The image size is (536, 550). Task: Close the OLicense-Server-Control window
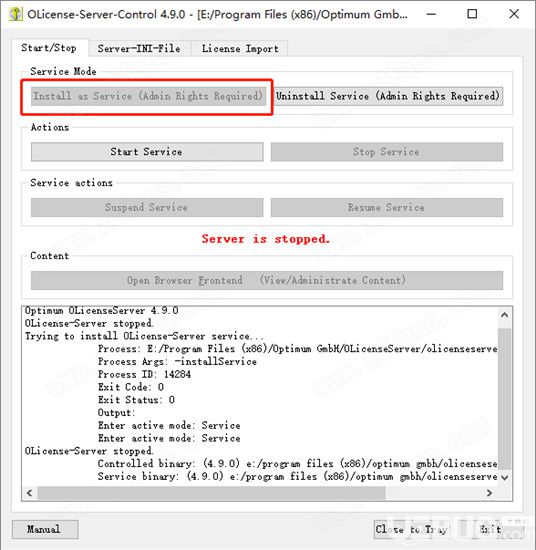point(514,14)
